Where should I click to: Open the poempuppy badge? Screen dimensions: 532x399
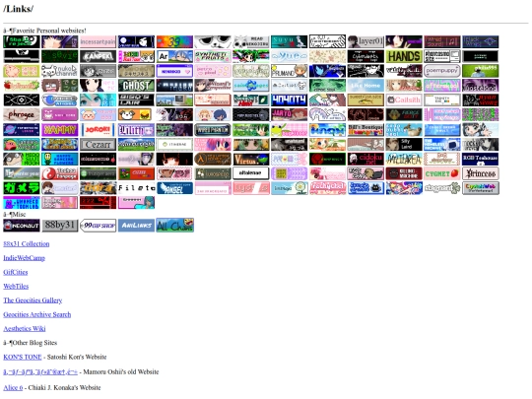tap(442, 71)
